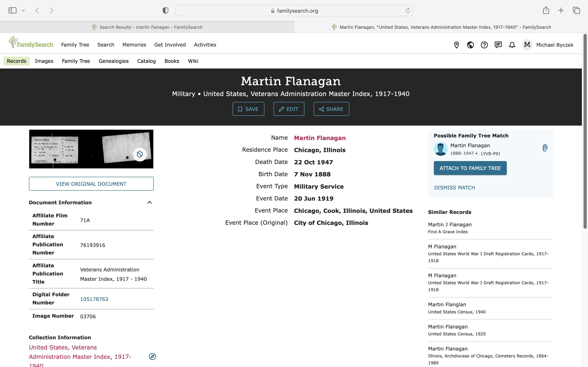Click Attach to Family Tree button
Image resolution: width=588 pixels, height=367 pixels.
(x=470, y=168)
